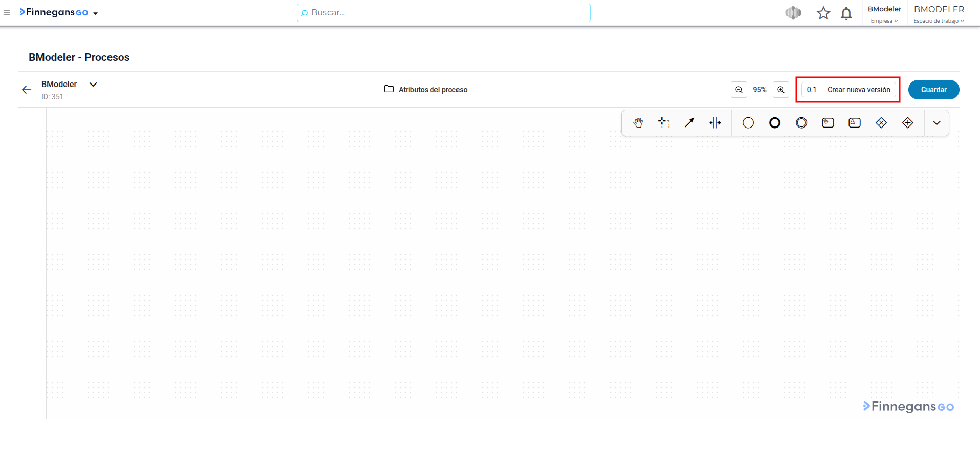This screenshot has width=980, height=464.
Task: Expand the BModeler process chevron
Action: click(x=93, y=85)
